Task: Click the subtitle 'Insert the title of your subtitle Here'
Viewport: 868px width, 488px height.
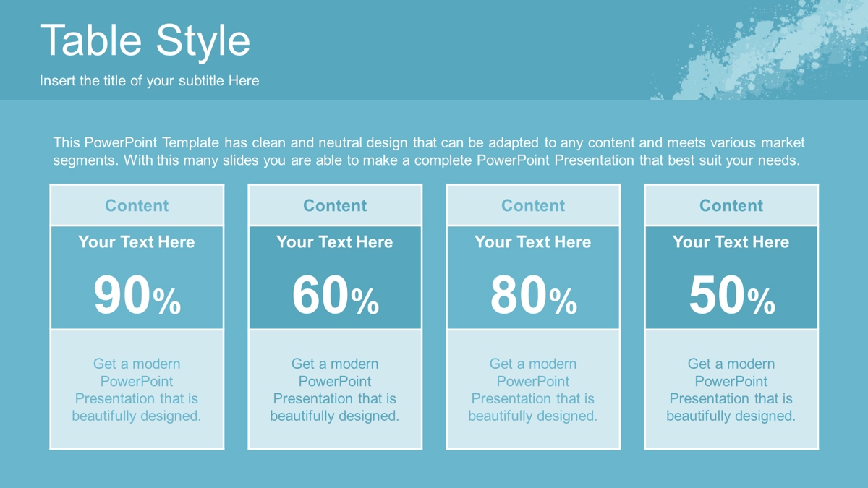Action: [149, 81]
